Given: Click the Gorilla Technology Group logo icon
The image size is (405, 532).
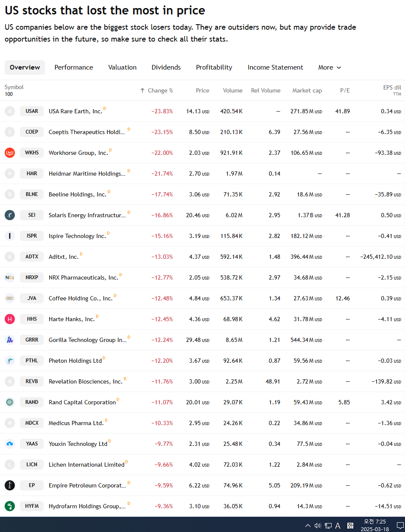Looking at the screenshot, I should [x=10, y=340].
